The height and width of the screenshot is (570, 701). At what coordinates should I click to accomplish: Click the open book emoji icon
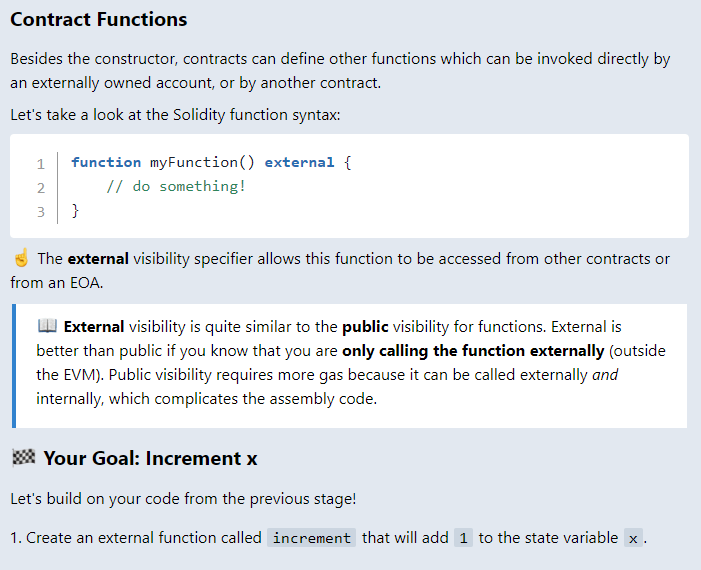tap(47, 327)
